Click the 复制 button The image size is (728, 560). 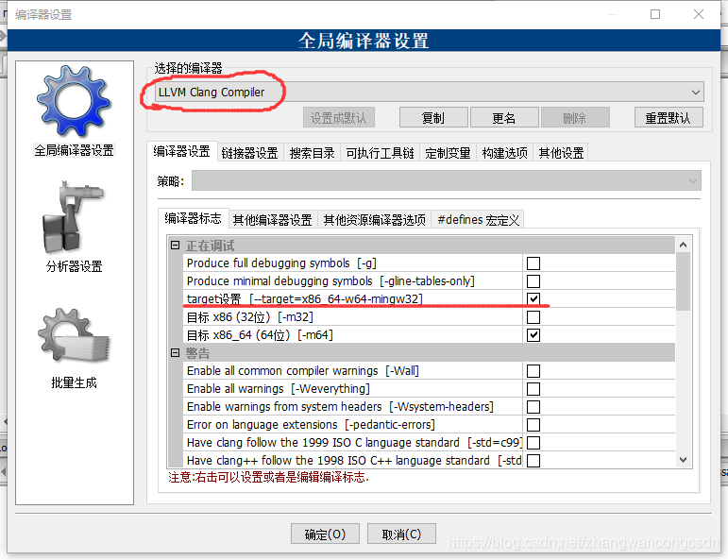click(x=433, y=118)
